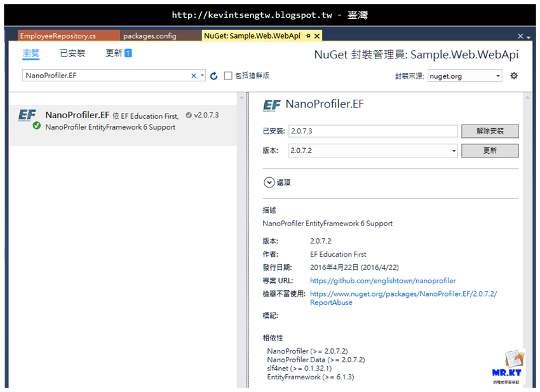Switch to the 已安裝 installed tab
This screenshot has height=392, width=540.
(72, 53)
